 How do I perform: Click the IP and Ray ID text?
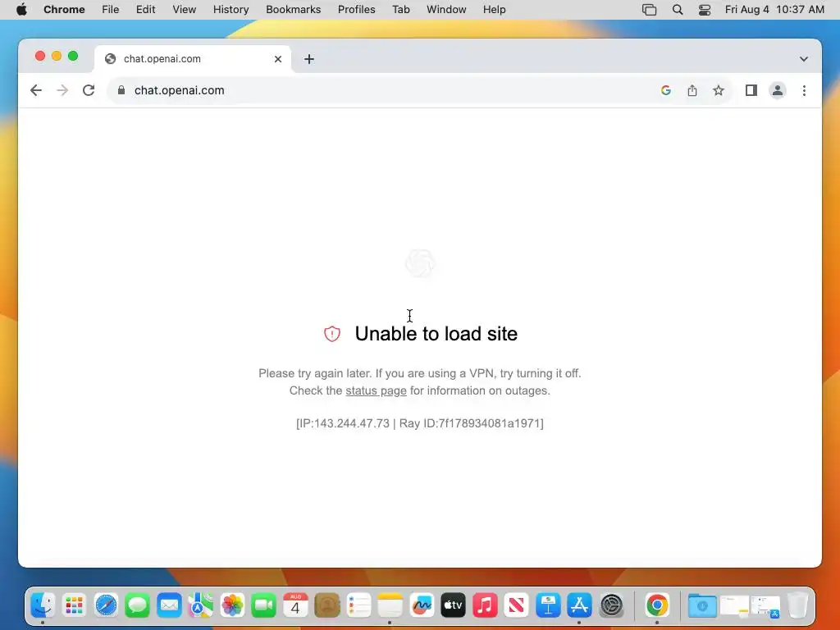coord(420,423)
